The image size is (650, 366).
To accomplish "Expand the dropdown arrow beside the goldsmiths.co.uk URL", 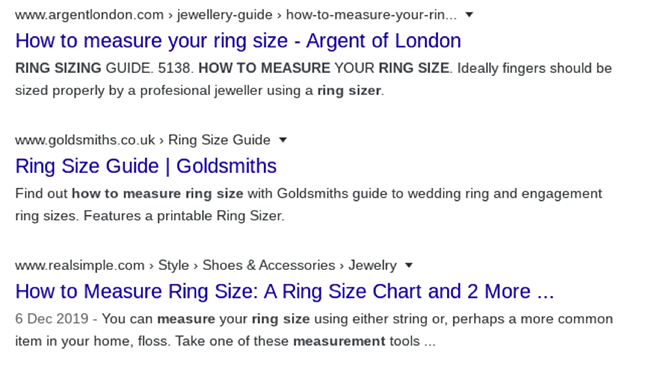I will click(x=283, y=140).
